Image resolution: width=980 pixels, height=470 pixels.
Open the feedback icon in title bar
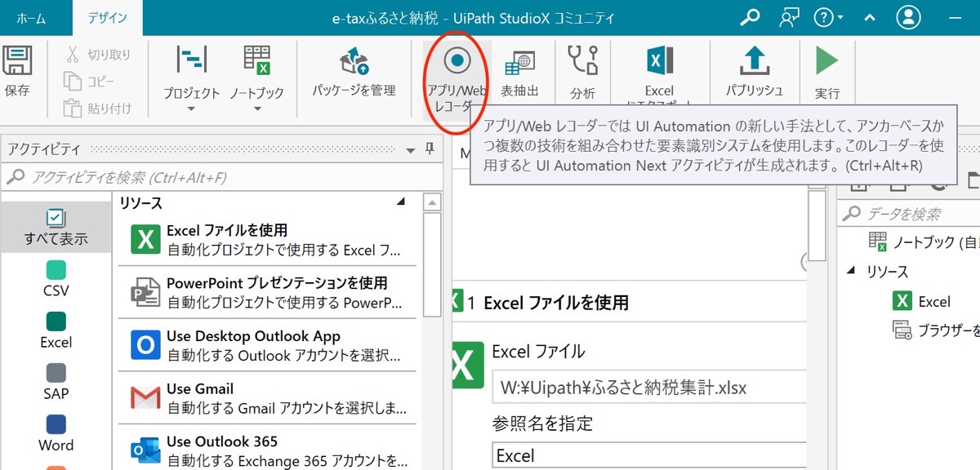click(789, 17)
